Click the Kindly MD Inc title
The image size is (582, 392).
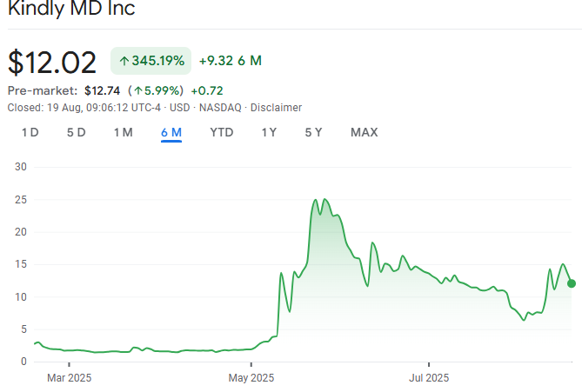coord(71,10)
